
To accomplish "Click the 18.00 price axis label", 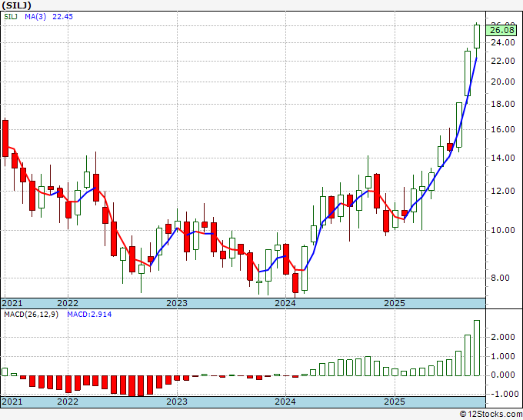I will coord(503,104).
